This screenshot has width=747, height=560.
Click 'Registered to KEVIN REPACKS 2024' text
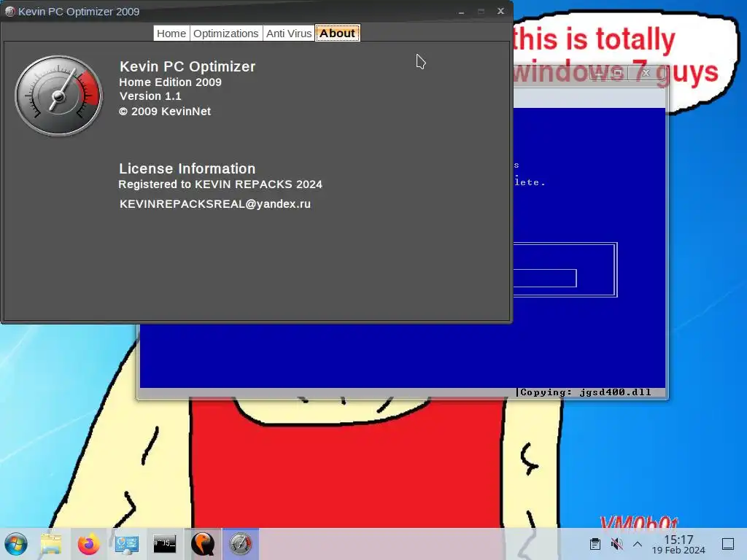(220, 184)
